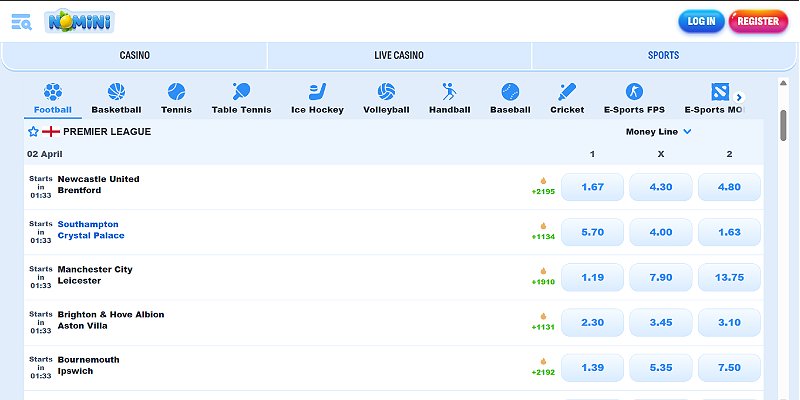Open more markets +2192 Bournemouth match

tap(543, 372)
